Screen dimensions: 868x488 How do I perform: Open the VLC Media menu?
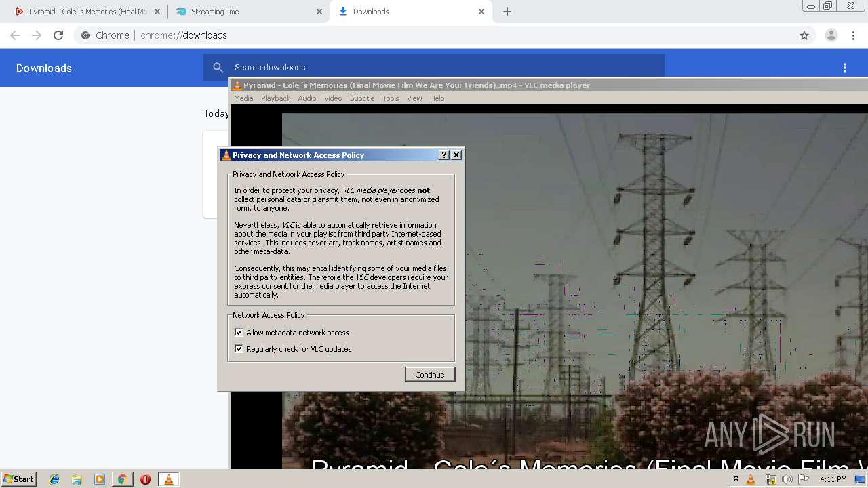(243, 98)
